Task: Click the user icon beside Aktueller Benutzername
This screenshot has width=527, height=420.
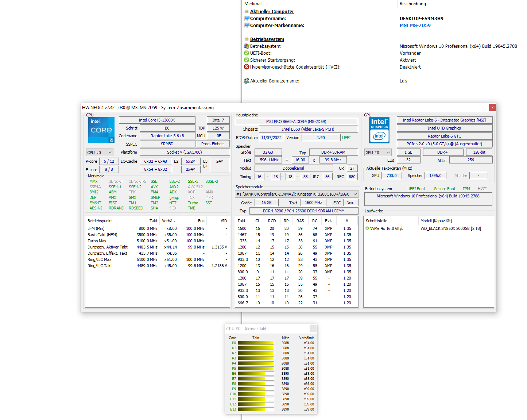Action: click(247, 81)
